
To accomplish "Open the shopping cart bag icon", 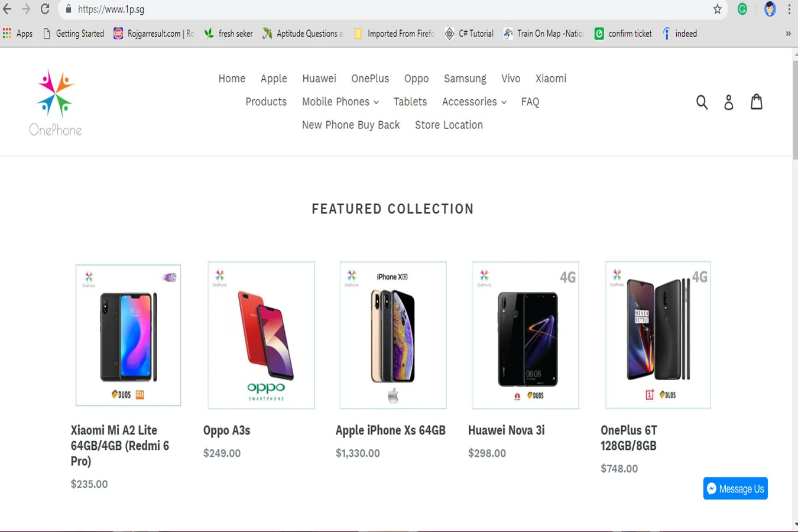I will pyautogui.click(x=757, y=102).
